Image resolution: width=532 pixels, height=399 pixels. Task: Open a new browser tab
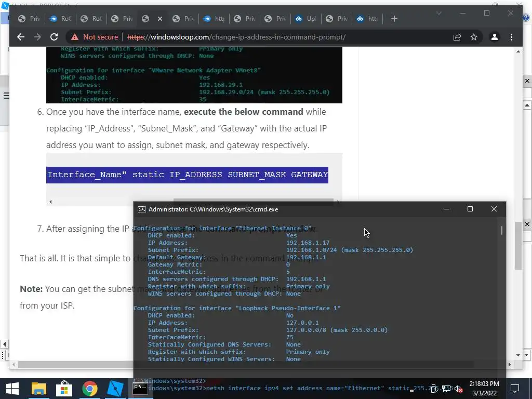pyautogui.click(x=394, y=19)
